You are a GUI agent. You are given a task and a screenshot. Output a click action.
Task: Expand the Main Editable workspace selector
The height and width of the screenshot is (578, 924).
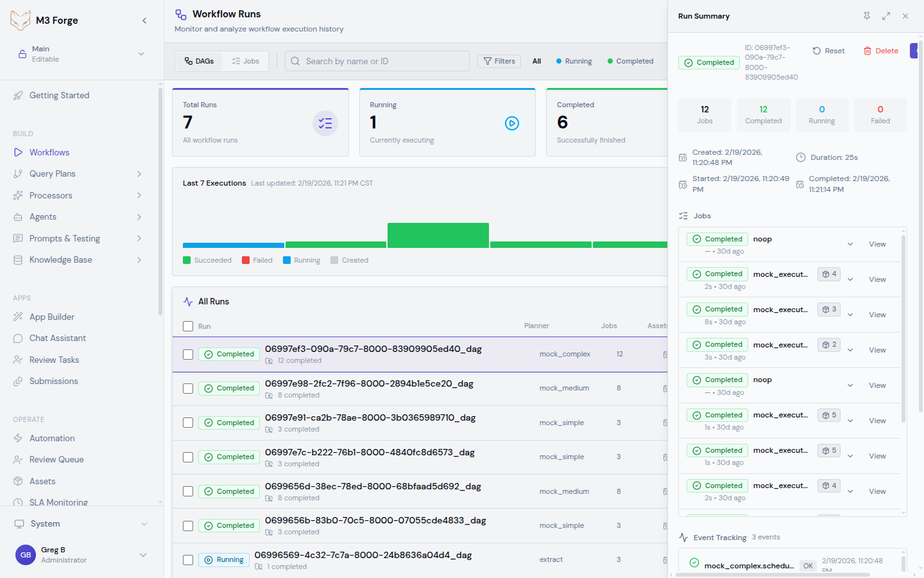tap(141, 54)
